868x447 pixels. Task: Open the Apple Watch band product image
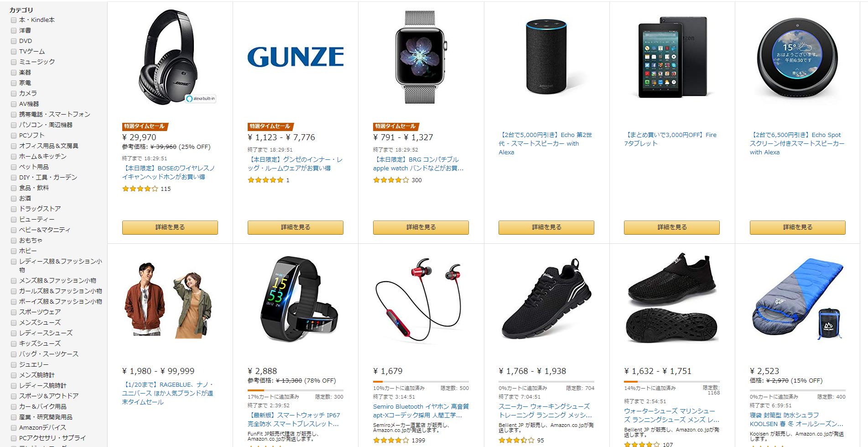(x=420, y=57)
